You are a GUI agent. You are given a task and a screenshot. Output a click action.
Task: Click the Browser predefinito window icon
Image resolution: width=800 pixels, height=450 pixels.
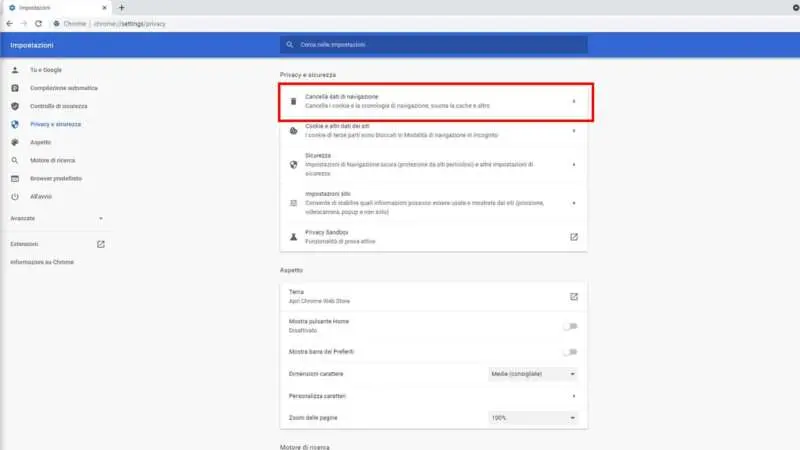(15, 179)
